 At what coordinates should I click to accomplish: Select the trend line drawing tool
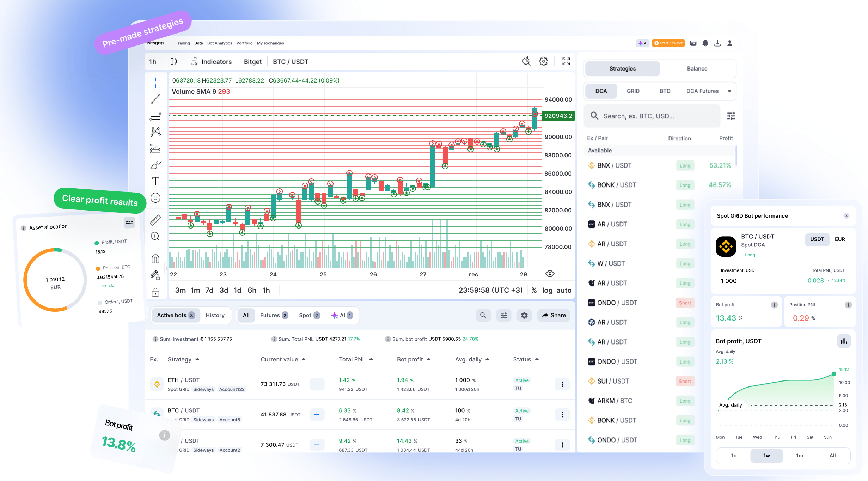point(155,99)
